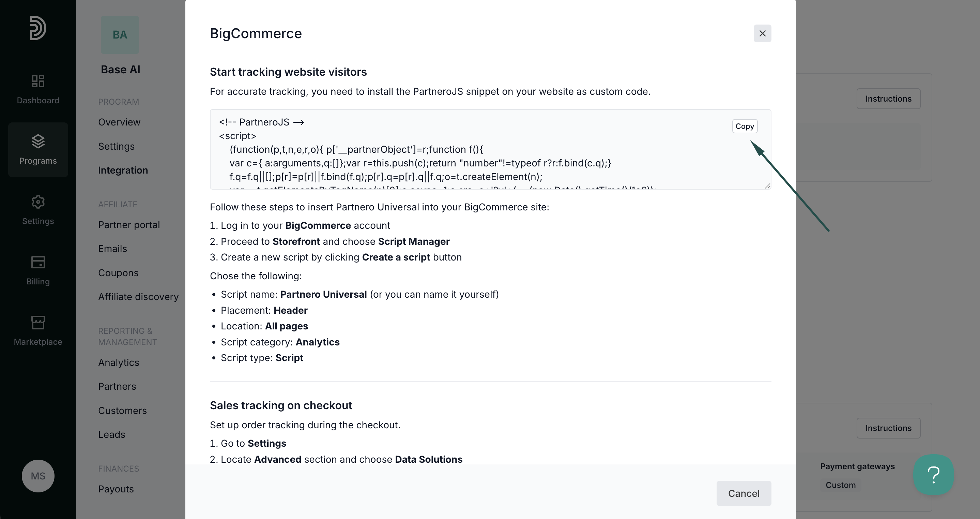Open Affiliate discovery page
The height and width of the screenshot is (519, 980).
138,297
